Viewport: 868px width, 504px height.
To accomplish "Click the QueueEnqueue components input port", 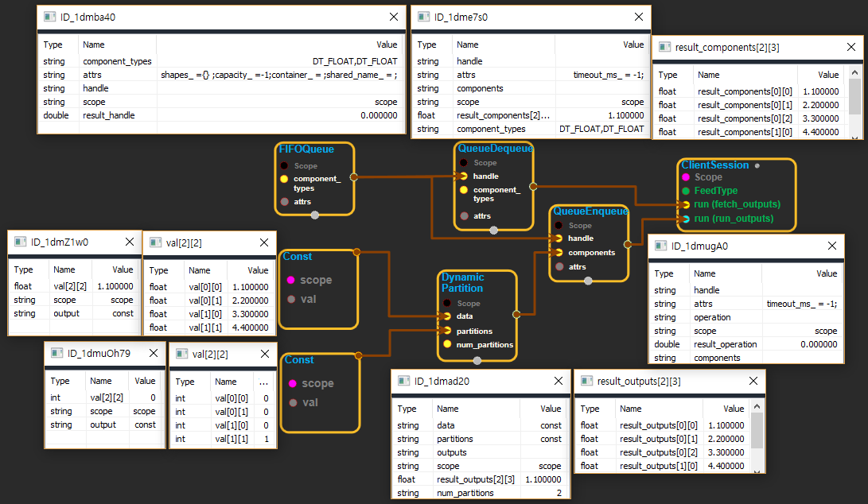I will tap(559, 252).
